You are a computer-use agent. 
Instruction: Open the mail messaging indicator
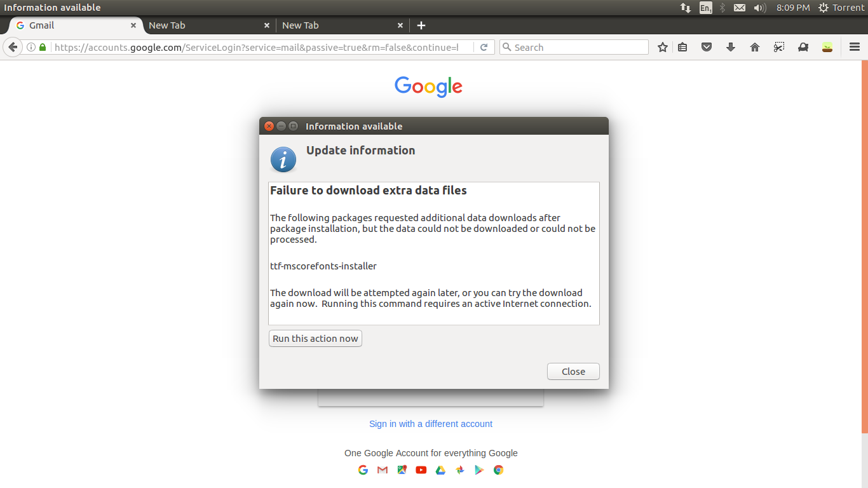pos(740,8)
